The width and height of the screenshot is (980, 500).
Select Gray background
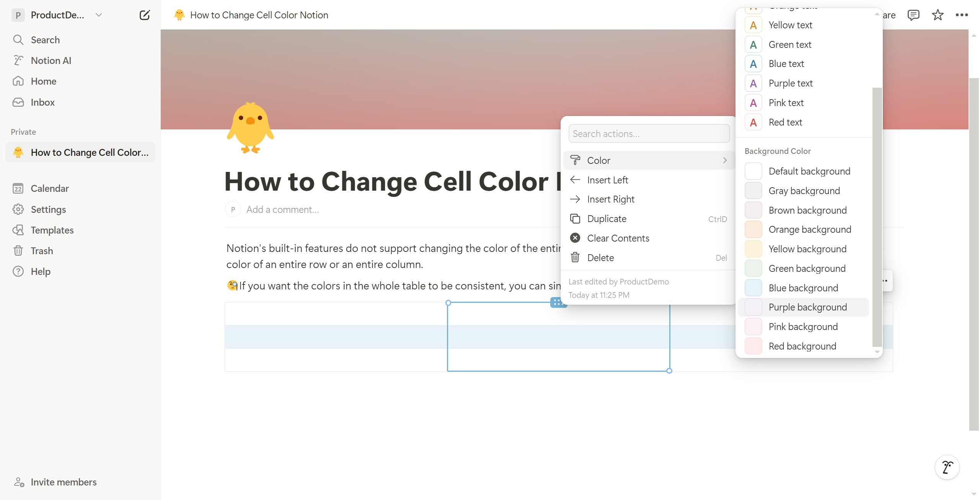(804, 191)
